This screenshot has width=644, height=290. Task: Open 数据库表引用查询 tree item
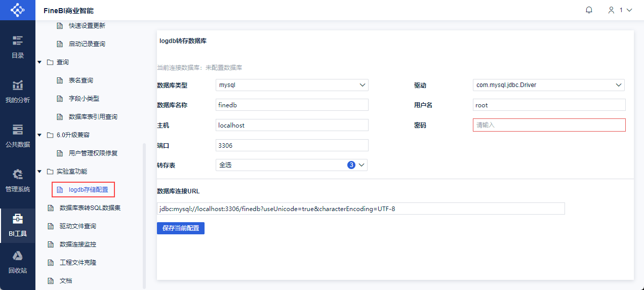[x=93, y=117]
